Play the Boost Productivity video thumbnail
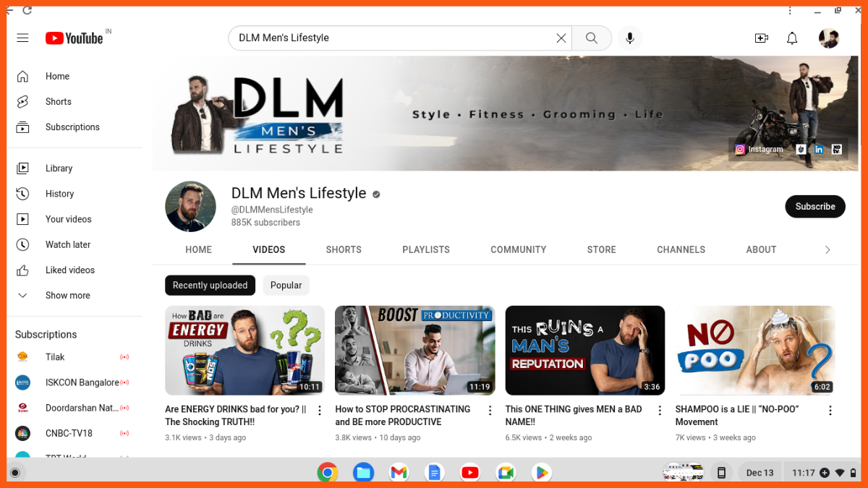This screenshot has width=868, height=488. coord(415,350)
